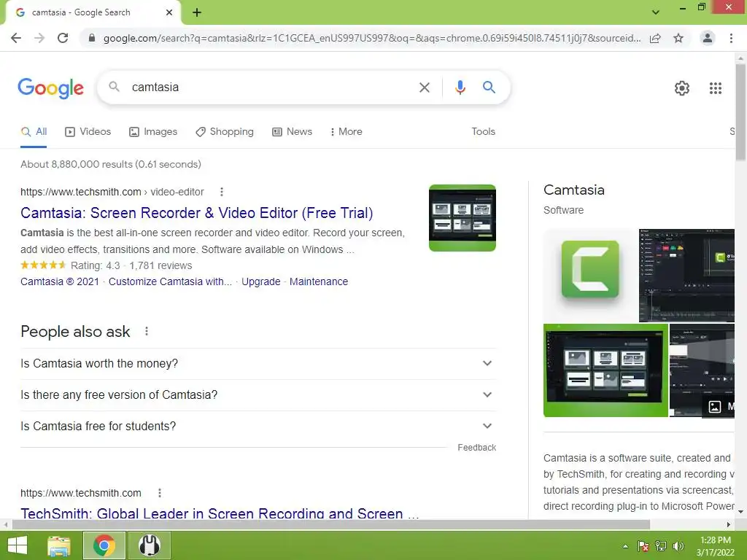
Task: Switch to News results
Action: click(292, 132)
